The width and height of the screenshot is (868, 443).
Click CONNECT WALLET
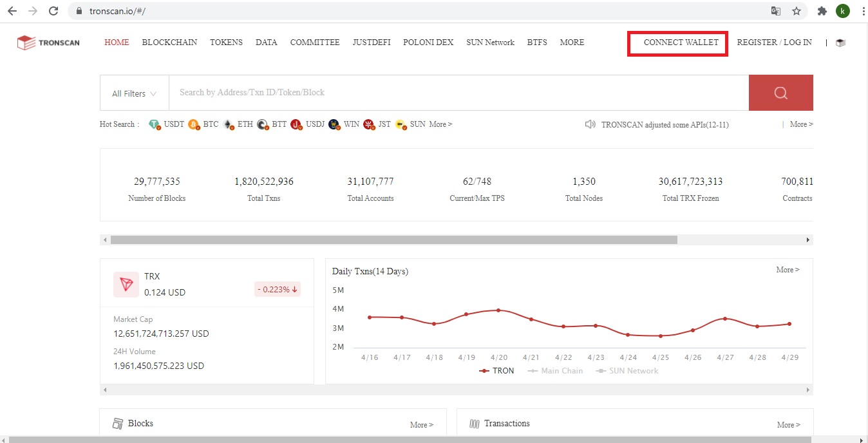[681, 42]
